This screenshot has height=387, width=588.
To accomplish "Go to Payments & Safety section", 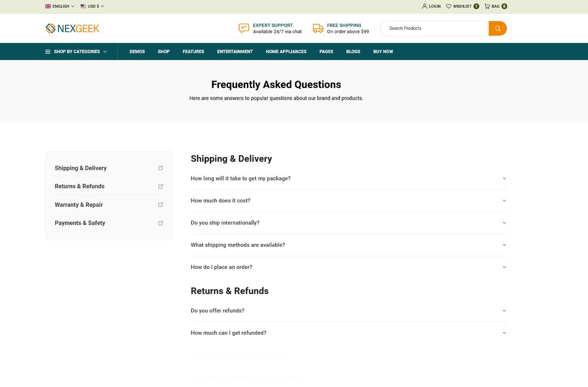I will pos(80,223).
